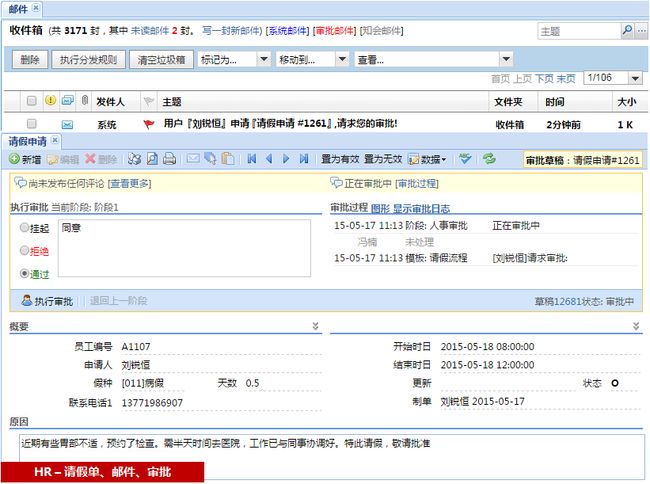Go to last record arrow icon
This screenshot has height=484, width=650.
click(304, 159)
